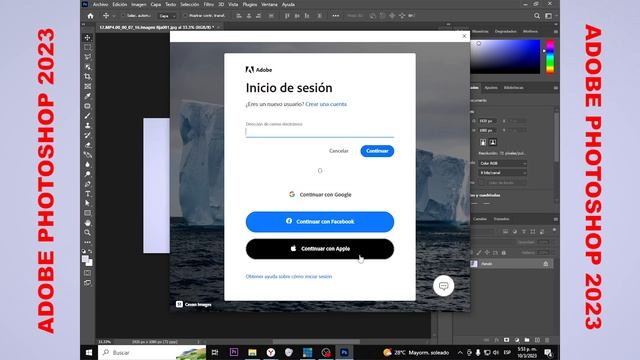The image size is (640, 360).
Task: Open the Capa dropdown in options bar
Action: (x=167, y=16)
